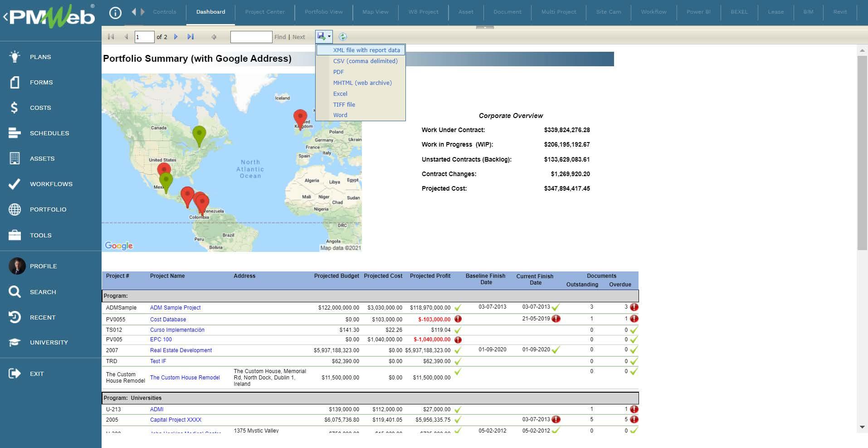Screen dimensions: 868x448
Task: Open Plans lightbulb icon
Action: click(x=15, y=57)
